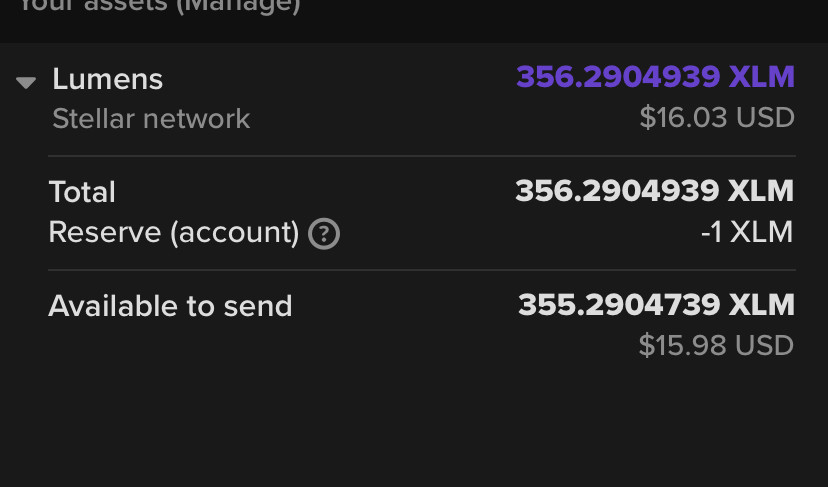The height and width of the screenshot is (487, 828).
Task: Click the $15.98 USD available value
Action: [716, 346]
